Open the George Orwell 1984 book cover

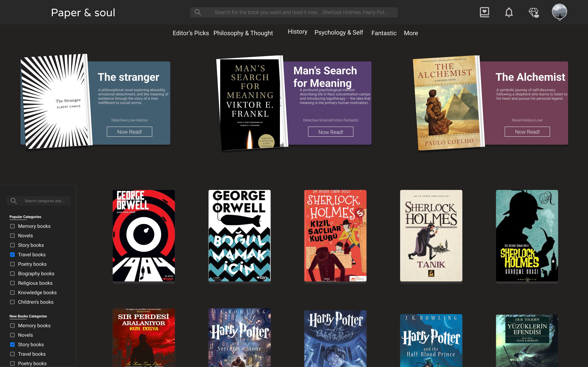click(144, 235)
